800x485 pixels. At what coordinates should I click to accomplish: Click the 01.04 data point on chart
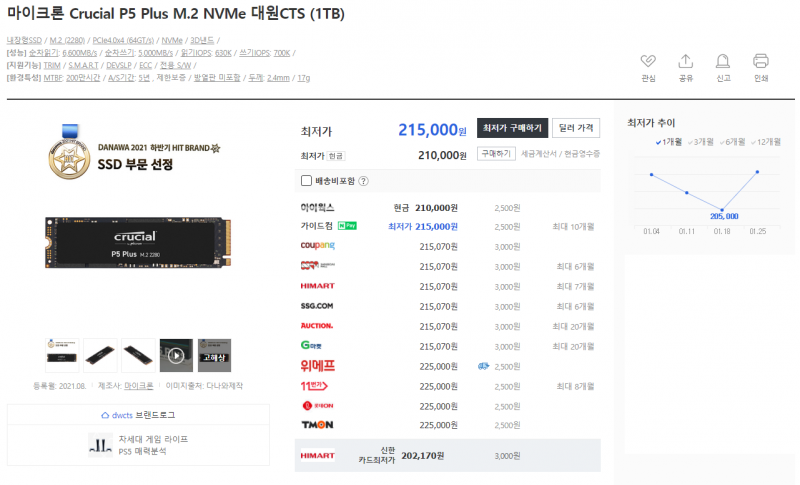(x=652, y=174)
